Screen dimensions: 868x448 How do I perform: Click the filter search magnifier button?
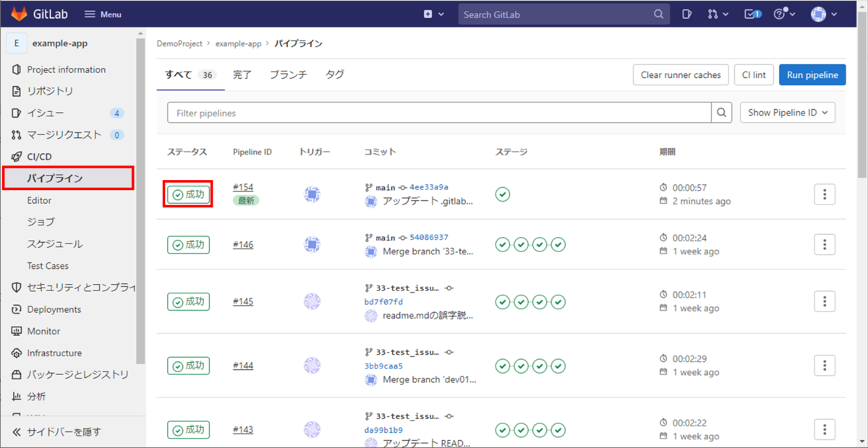point(721,113)
